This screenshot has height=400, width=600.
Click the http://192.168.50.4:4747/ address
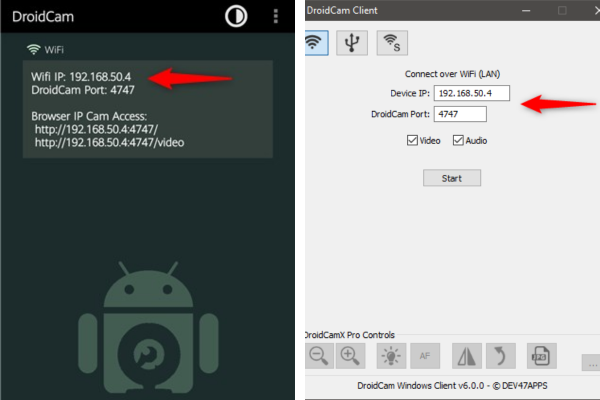pos(96,129)
